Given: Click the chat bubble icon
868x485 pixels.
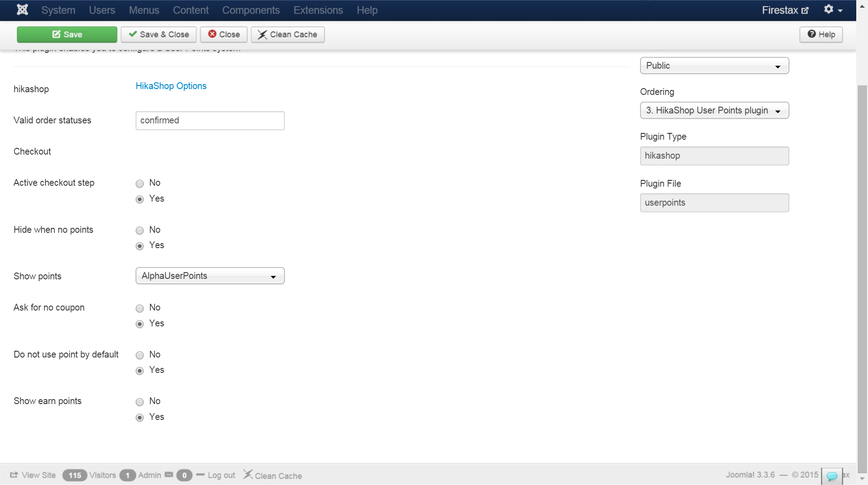Looking at the screenshot, I should point(832,476).
